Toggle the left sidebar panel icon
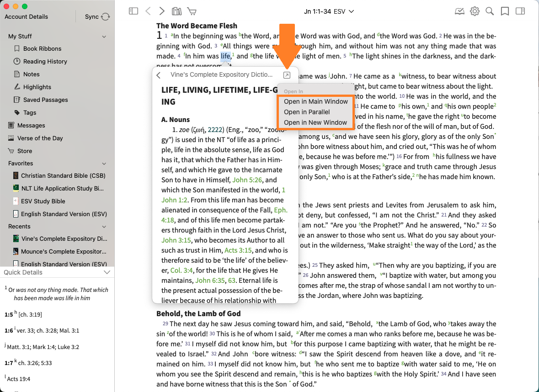The width and height of the screenshot is (539, 392). pos(133,11)
